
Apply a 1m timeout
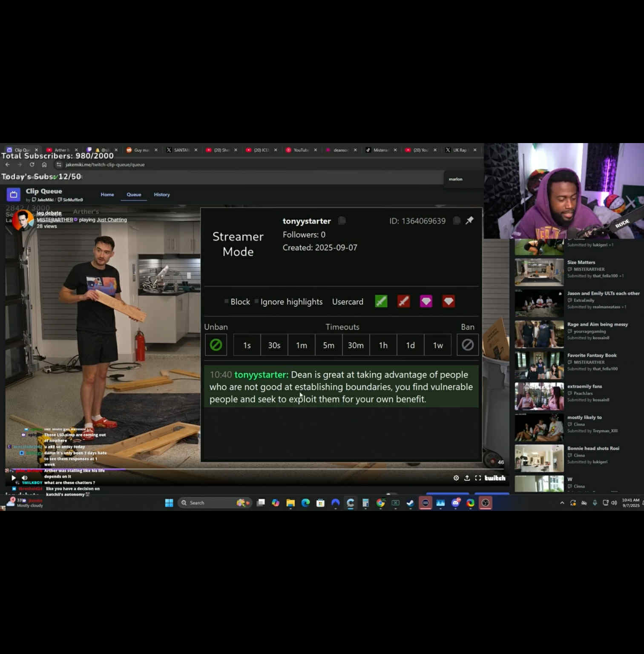pos(302,345)
